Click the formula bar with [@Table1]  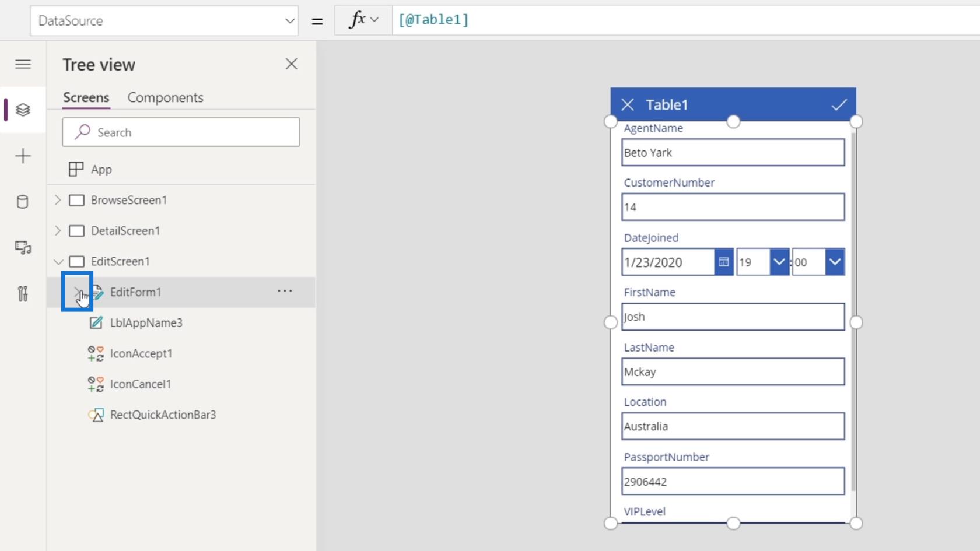tap(686, 20)
